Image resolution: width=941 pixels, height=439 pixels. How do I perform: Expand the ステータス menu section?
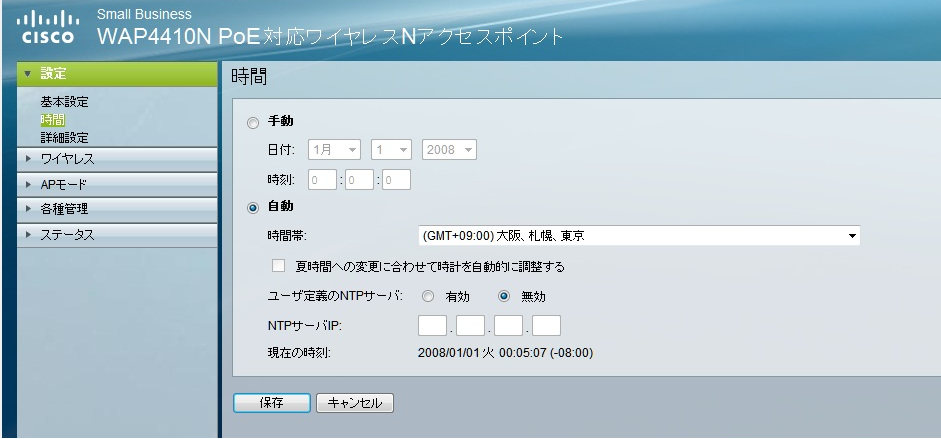(117, 235)
